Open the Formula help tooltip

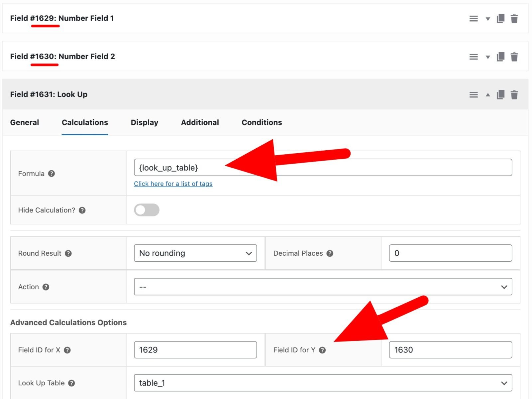pos(51,174)
